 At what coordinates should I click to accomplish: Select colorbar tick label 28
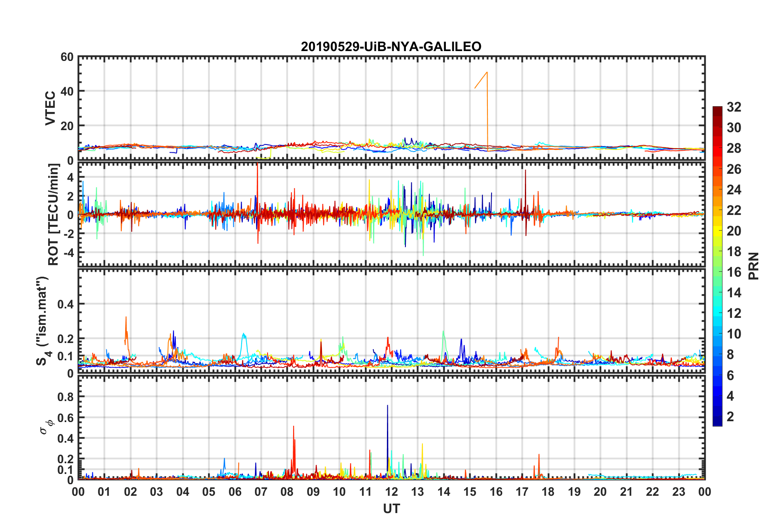coord(734,148)
